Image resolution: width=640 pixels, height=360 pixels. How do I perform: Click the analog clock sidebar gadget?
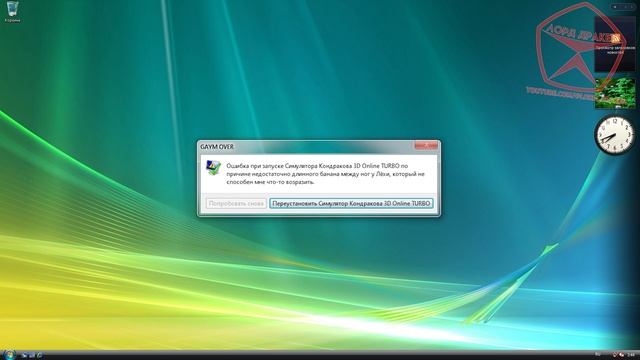click(615, 135)
